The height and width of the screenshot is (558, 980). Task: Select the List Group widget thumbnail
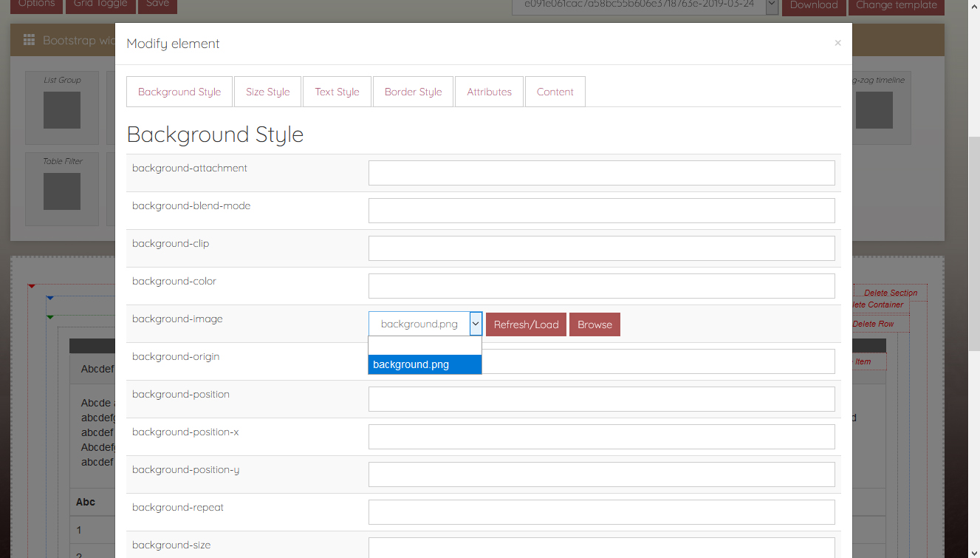click(x=62, y=110)
